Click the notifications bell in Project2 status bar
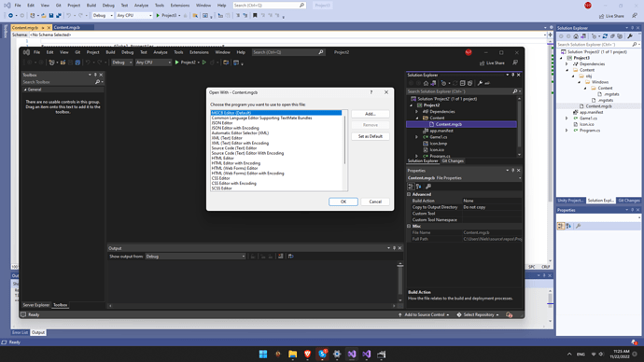This screenshot has height=362, width=644. 510,314
